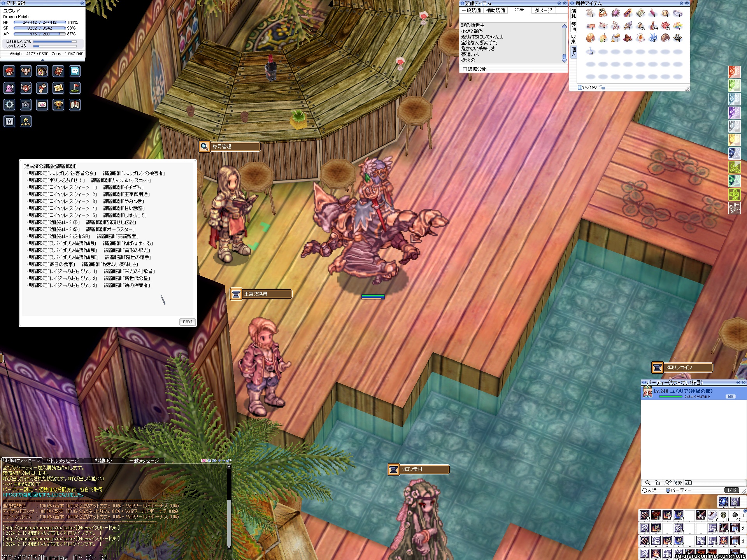Image resolution: width=747 pixels, height=560 pixels.
Task: Switch to the 称号 tab
Action: click(519, 10)
